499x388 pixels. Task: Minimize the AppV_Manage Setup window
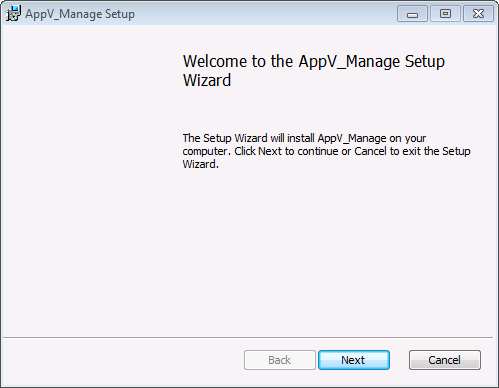[x=412, y=14]
